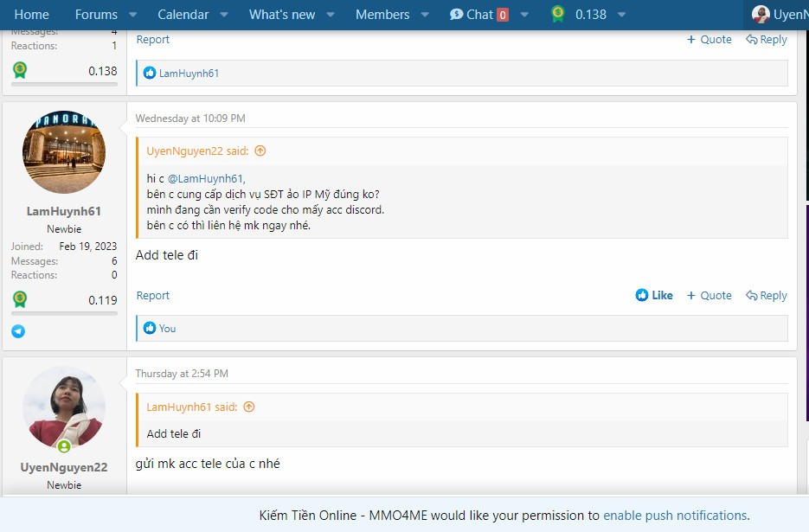Click the Reply arrow icon in LamHuynh61's post
The width and height of the screenshot is (809, 532).
point(752,295)
